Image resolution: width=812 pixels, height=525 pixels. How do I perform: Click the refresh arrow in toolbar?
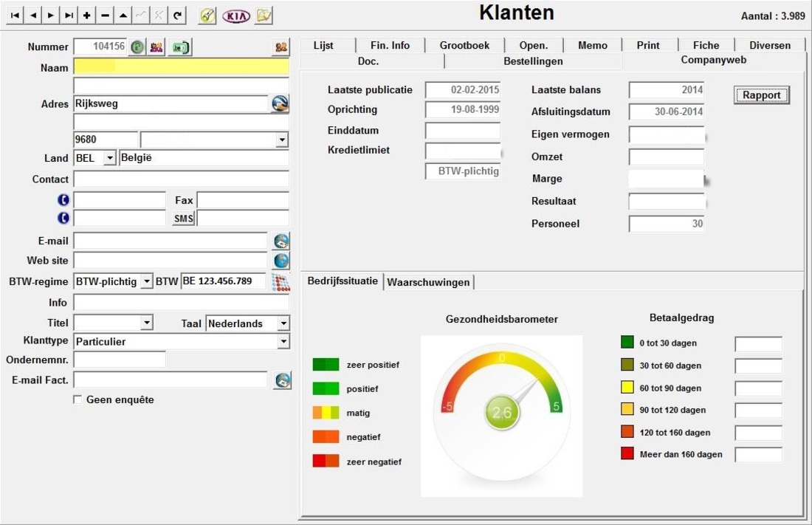(x=177, y=16)
